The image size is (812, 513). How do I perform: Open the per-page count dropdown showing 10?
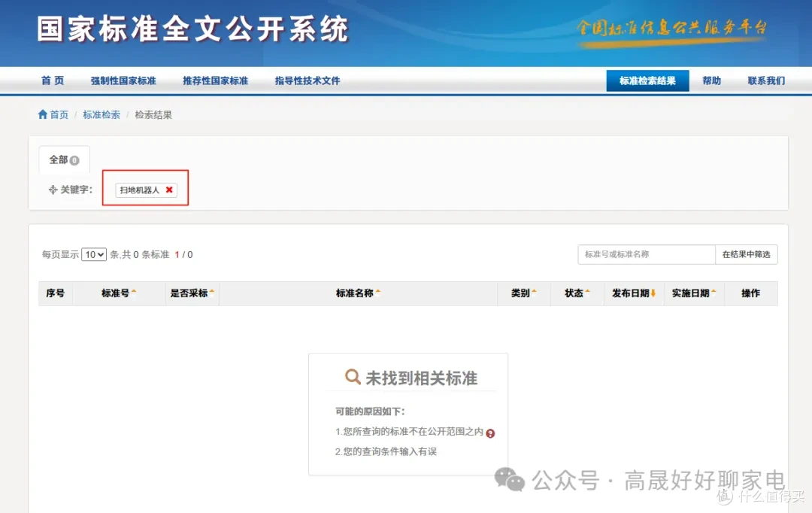tap(94, 254)
